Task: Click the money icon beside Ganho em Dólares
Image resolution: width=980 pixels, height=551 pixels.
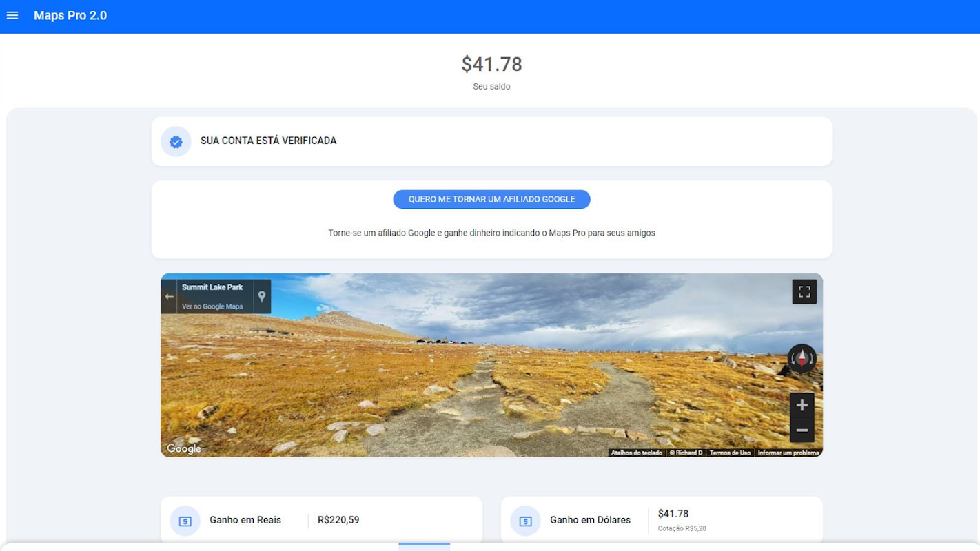Action: (x=525, y=521)
